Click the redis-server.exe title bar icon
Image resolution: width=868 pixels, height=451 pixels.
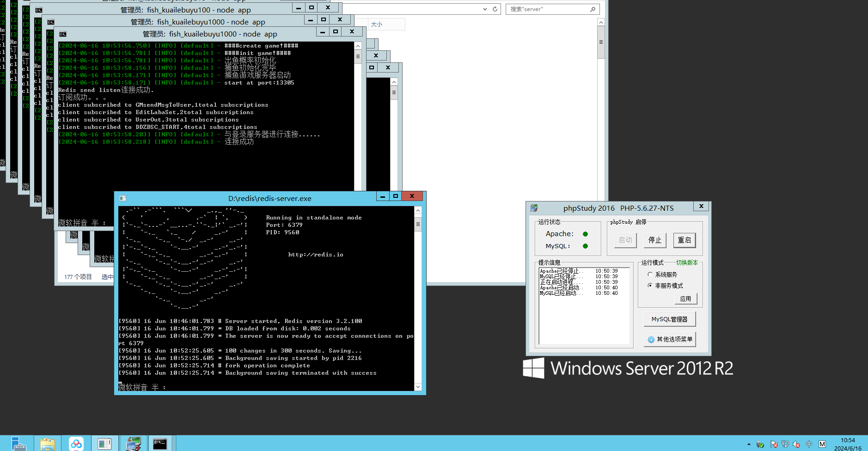pyautogui.click(x=122, y=198)
